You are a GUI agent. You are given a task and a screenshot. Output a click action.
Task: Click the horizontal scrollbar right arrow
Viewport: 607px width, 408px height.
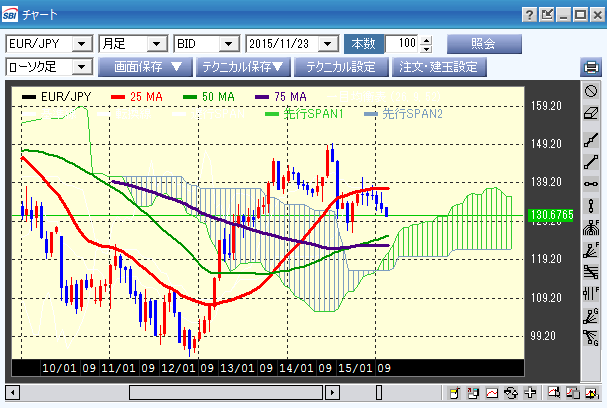(333, 393)
